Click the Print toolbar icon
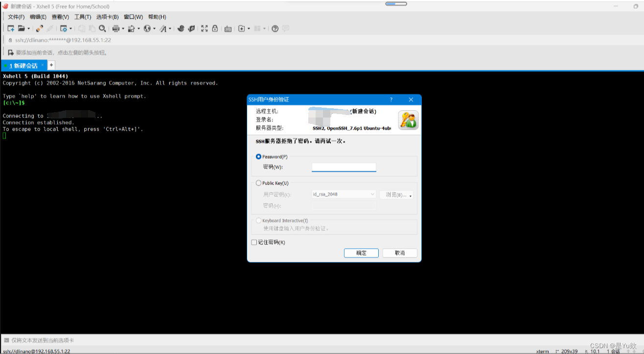The height and width of the screenshot is (354, 644). (116, 28)
